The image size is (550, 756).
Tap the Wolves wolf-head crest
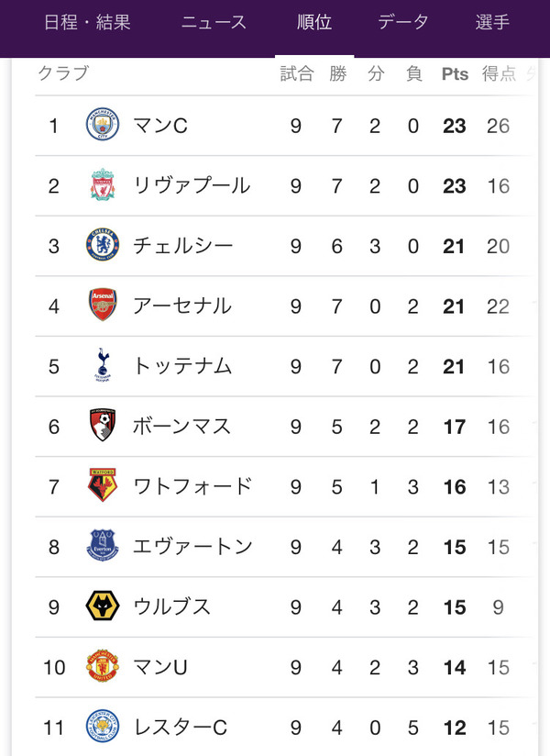pyautogui.click(x=103, y=606)
